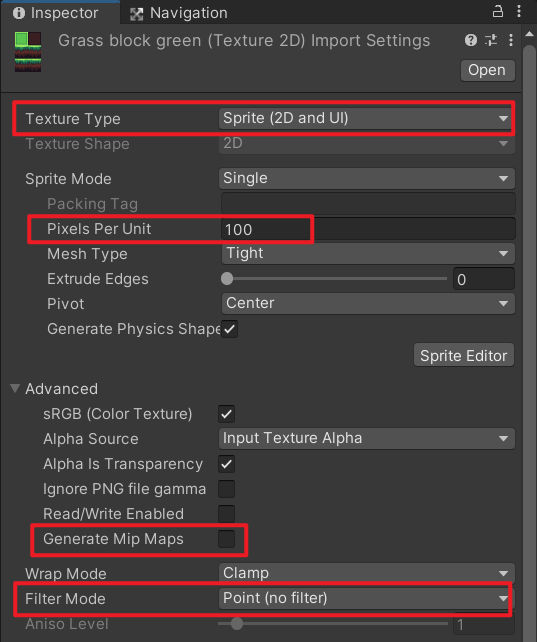Open the Pivot dropdown

point(368,303)
